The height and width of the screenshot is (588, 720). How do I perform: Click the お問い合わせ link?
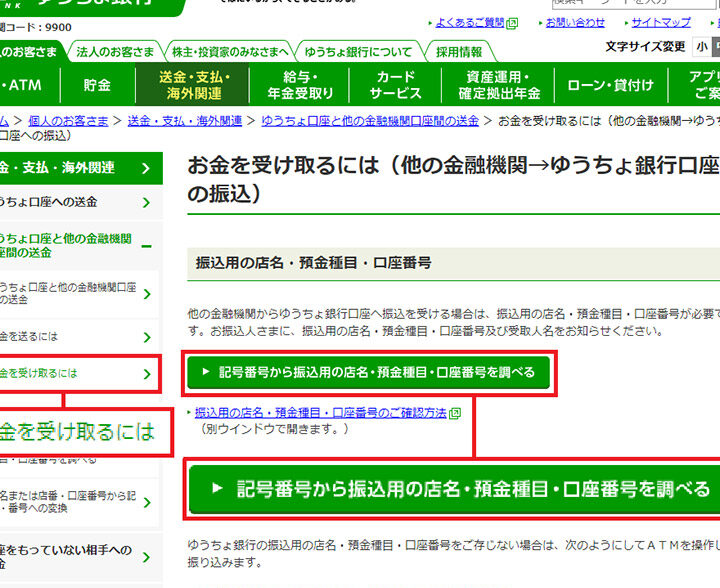coord(575,23)
